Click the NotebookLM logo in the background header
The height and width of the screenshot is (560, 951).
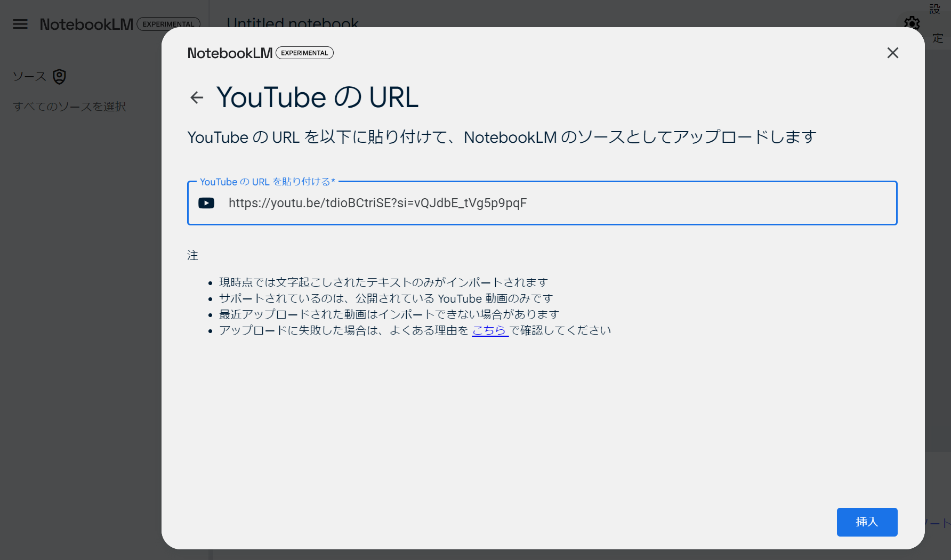[86, 24]
